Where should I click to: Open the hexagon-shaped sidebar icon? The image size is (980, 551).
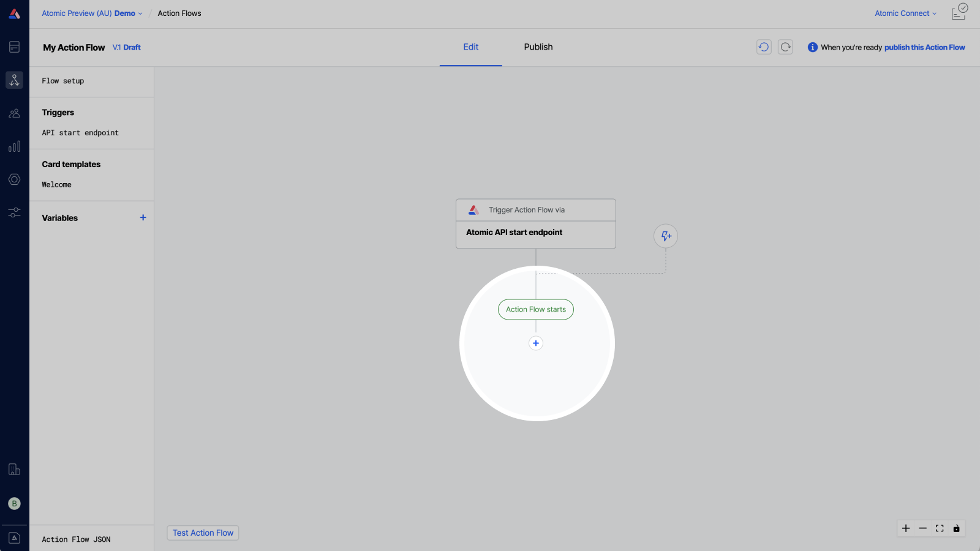coord(15,179)
